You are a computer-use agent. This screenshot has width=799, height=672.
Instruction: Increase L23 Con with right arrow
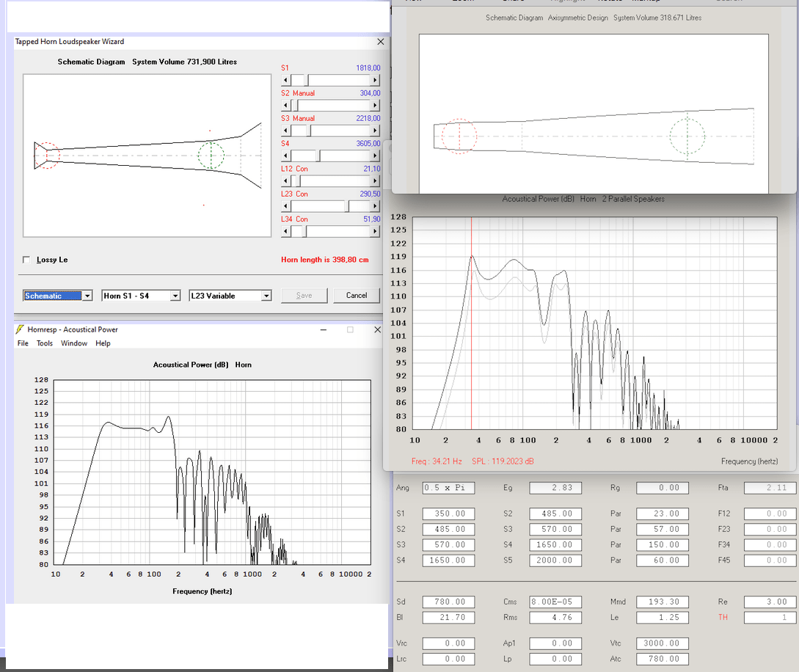click(x=375, y=206)
